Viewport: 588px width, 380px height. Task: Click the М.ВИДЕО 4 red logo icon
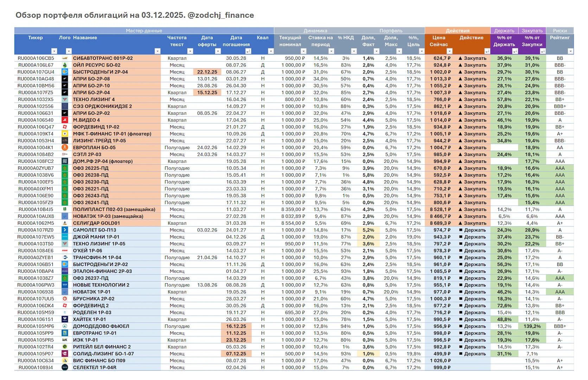tap(65, 120)
